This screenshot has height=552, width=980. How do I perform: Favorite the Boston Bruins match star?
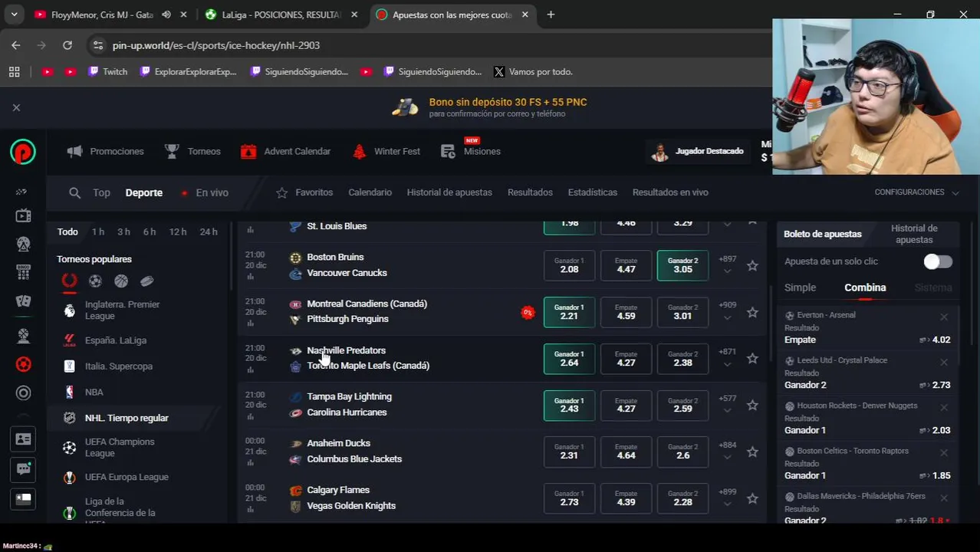tap(752, 266)
